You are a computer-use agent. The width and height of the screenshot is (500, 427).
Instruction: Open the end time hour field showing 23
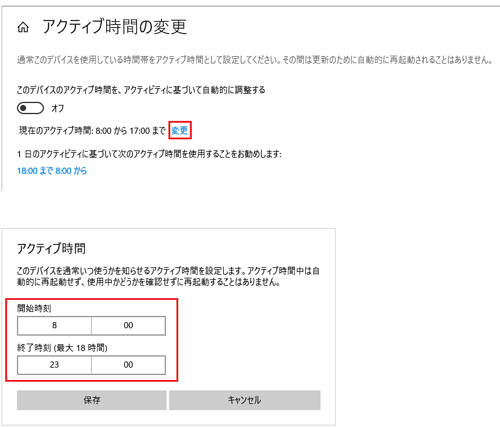[54, 365]
